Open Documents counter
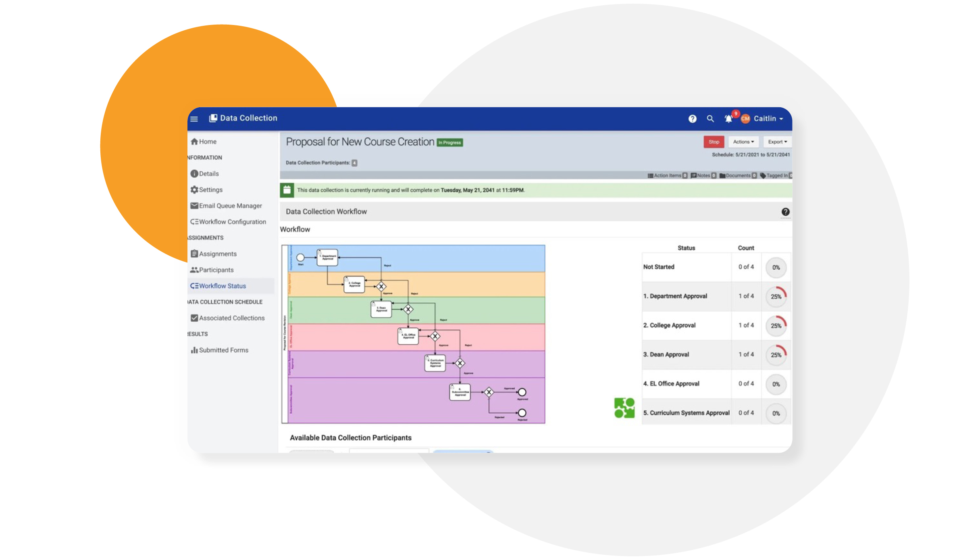This screenshot has width=980, height=560. click(738, 175)
